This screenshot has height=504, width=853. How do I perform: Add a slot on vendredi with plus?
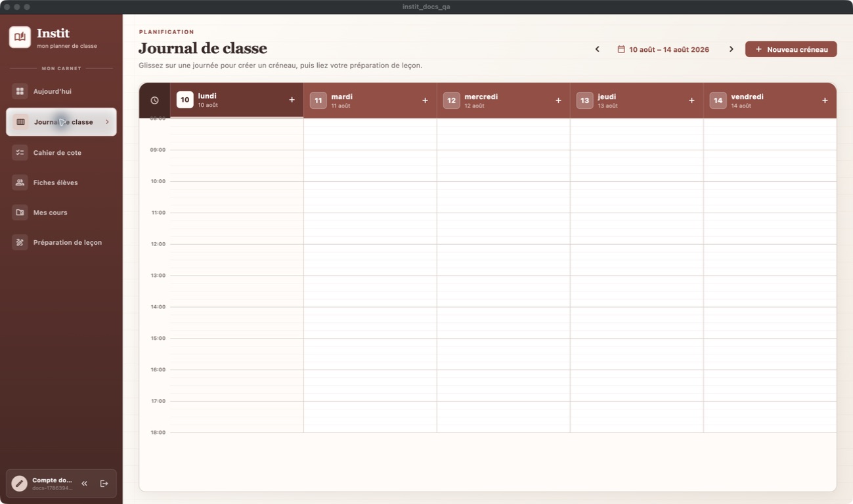pyautogui.click(x=825, y=100)
